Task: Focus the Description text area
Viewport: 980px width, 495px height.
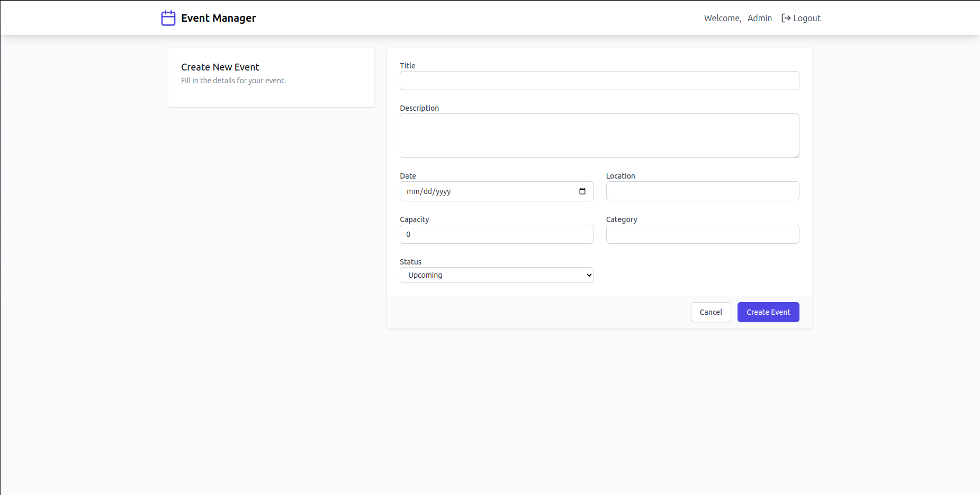Action: pos(599,136)
